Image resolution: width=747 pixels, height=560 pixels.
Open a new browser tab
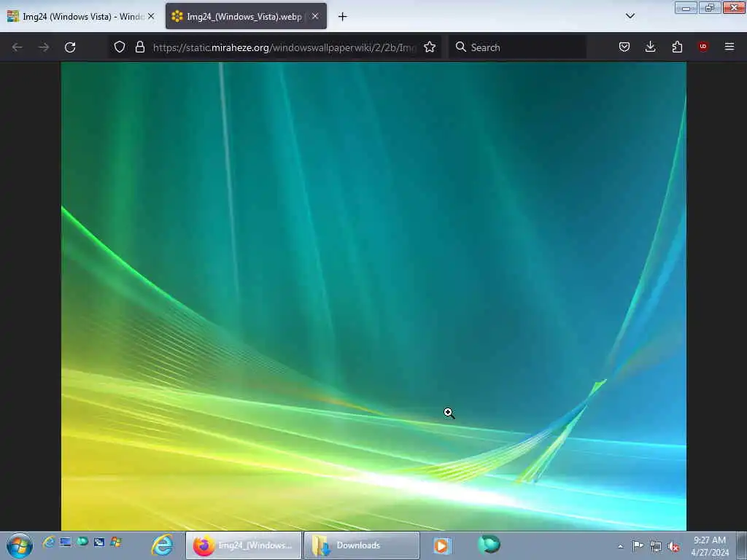[343, 17]
